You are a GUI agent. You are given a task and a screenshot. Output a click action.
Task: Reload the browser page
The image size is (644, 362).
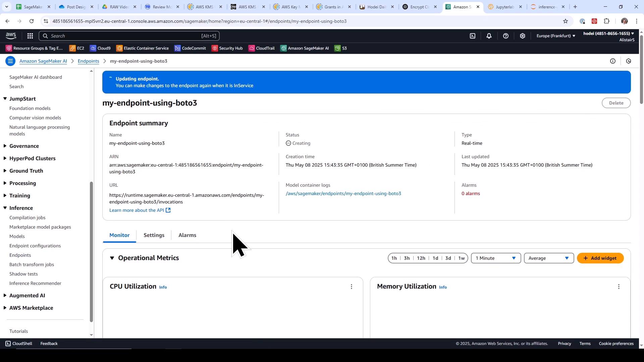32,21
